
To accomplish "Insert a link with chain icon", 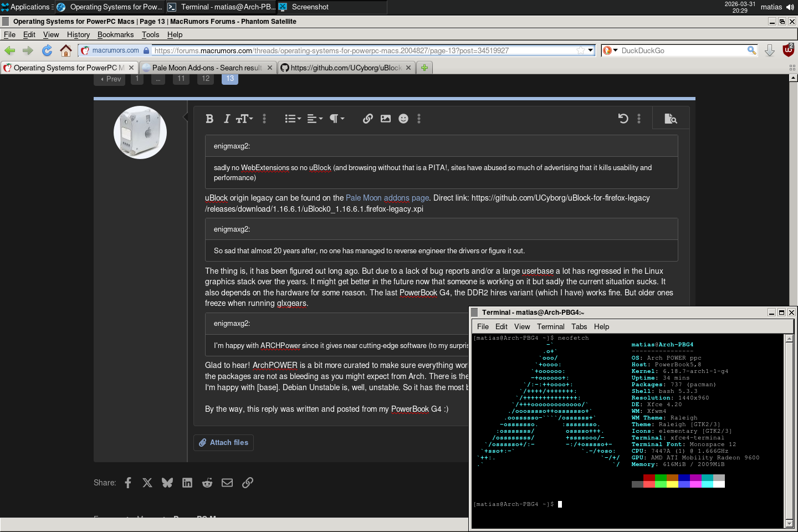I will (x=367, y=119).
